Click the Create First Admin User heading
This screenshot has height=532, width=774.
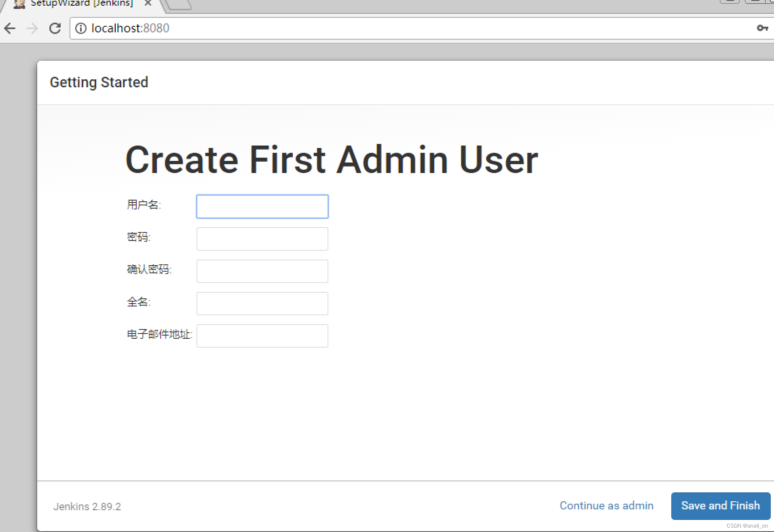(x=332, y=160)
